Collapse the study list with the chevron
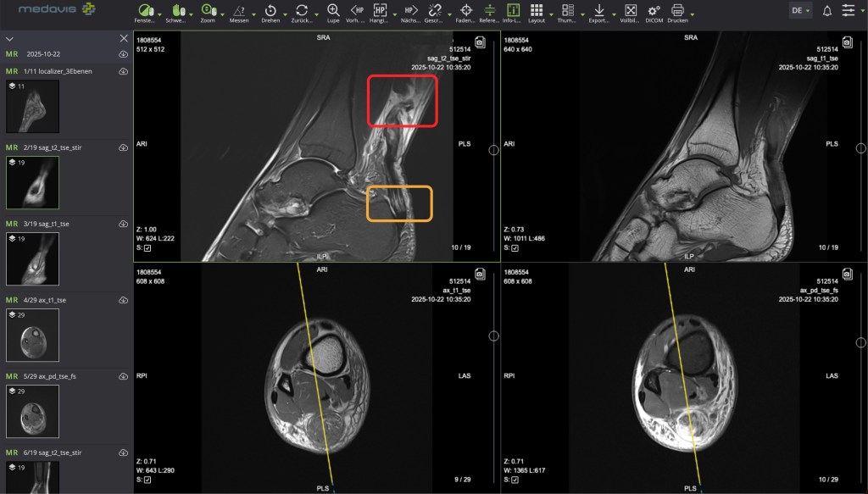 point(11,39)
